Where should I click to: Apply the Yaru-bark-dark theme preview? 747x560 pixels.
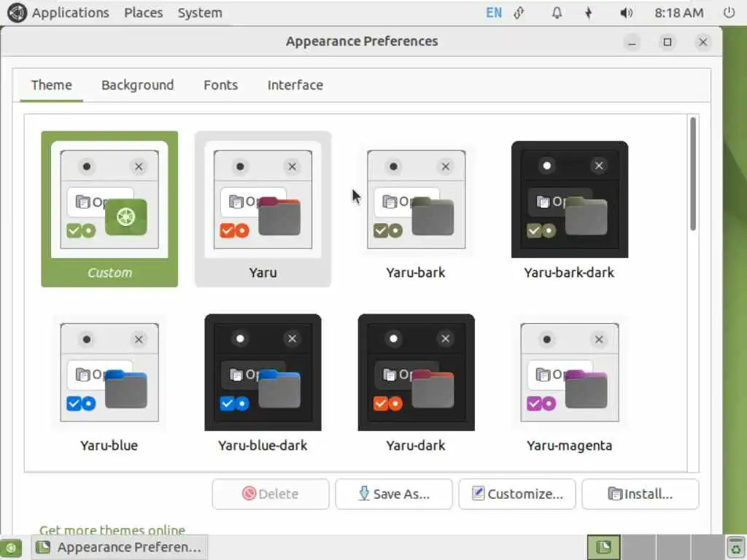[569, 200]
